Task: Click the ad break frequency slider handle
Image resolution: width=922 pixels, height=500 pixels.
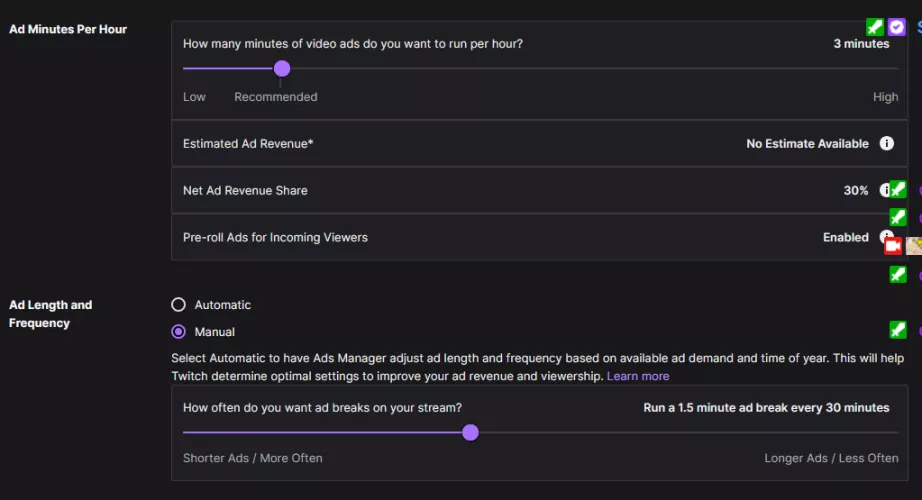Action: (470, 432)
